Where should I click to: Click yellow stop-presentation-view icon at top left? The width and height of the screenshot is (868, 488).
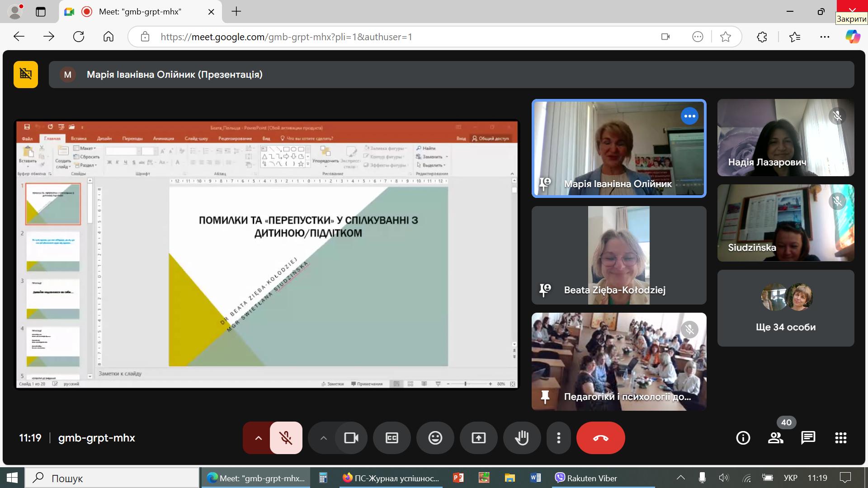coord(26,74)
